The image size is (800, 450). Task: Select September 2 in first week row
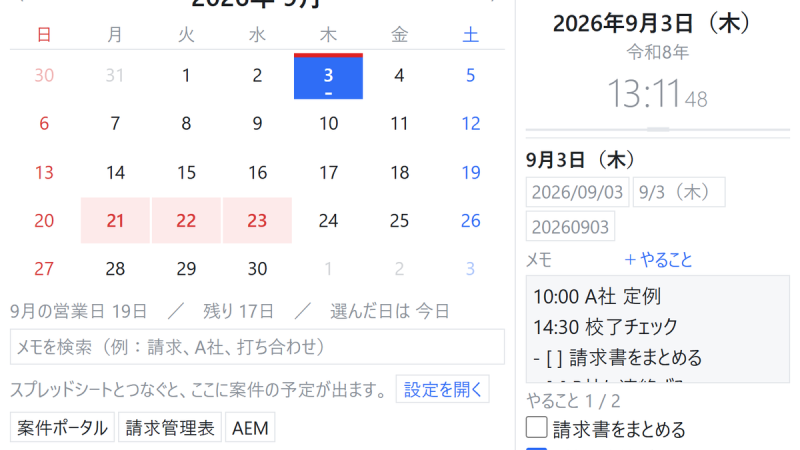click(257, 76)
